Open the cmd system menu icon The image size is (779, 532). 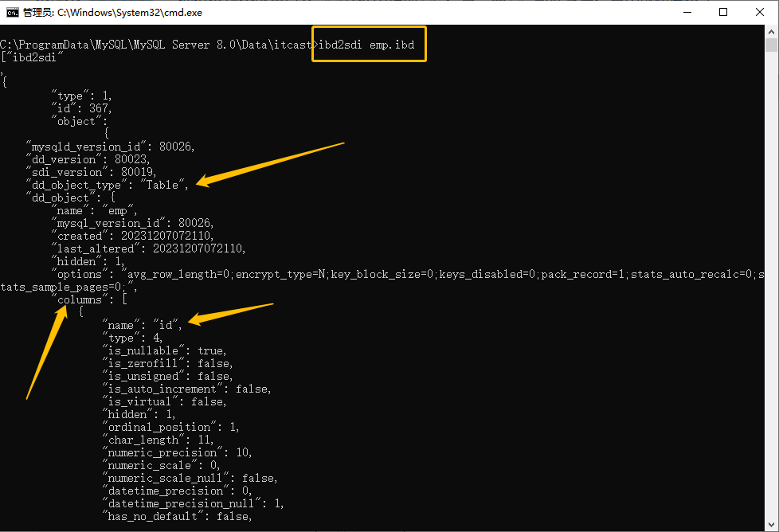[x=13, y=13]
